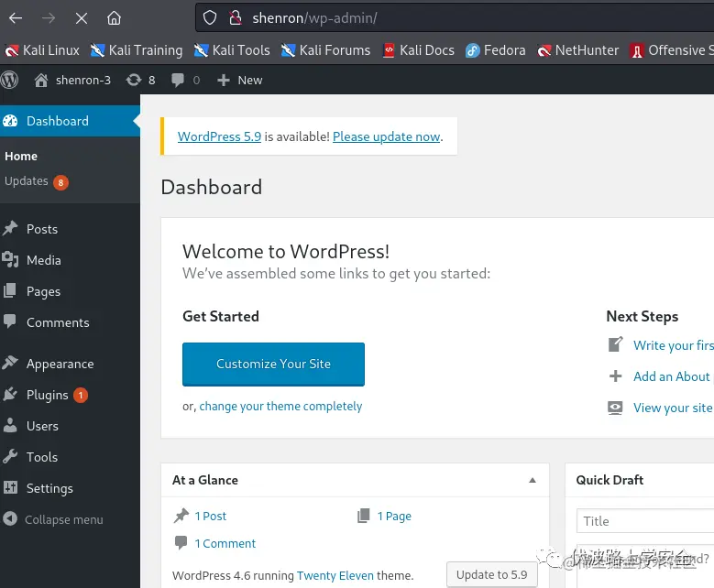Screen dimensions: 714x588
Task: Click the Pages stacked-sheets icon
Action: pos(10,290)
